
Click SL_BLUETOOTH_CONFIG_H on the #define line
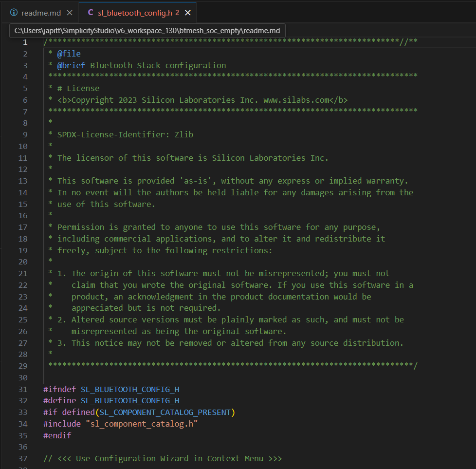[x=130, y=400]
